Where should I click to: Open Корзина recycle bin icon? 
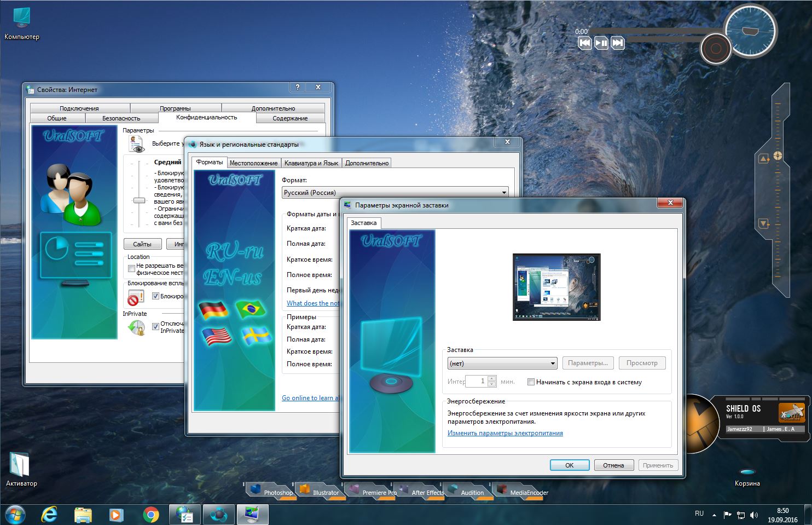pyautogui.click(x=747, y=474)
